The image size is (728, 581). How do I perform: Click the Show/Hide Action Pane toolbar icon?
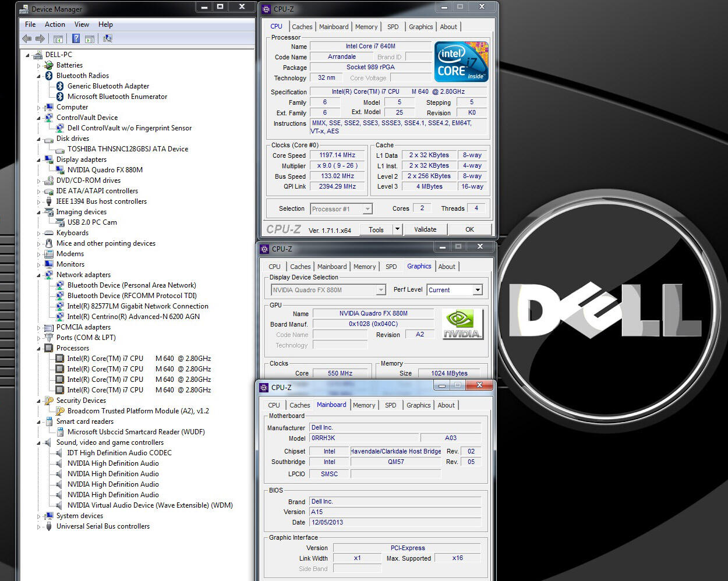click(x=90, y=39)
